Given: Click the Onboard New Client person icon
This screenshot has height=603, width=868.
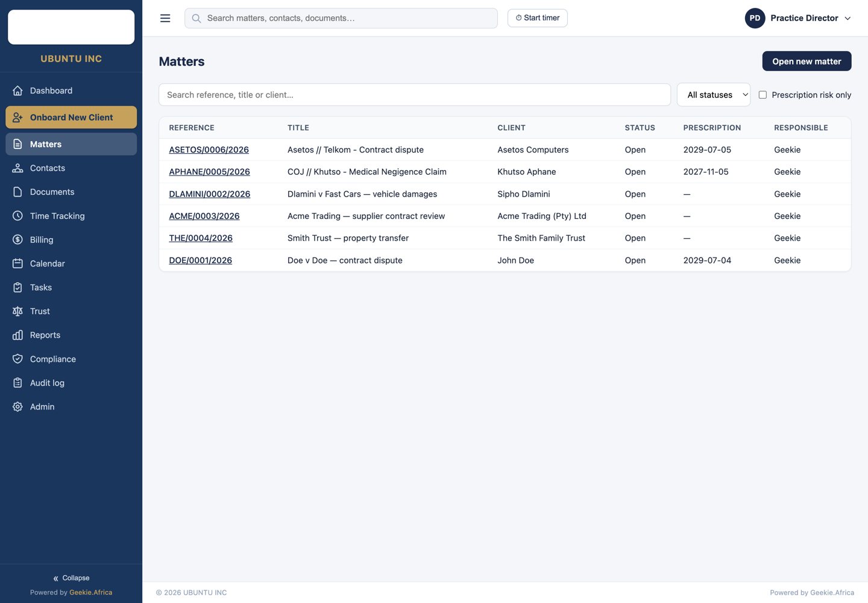Looking at the screenshot, I should tap(17, 118).
